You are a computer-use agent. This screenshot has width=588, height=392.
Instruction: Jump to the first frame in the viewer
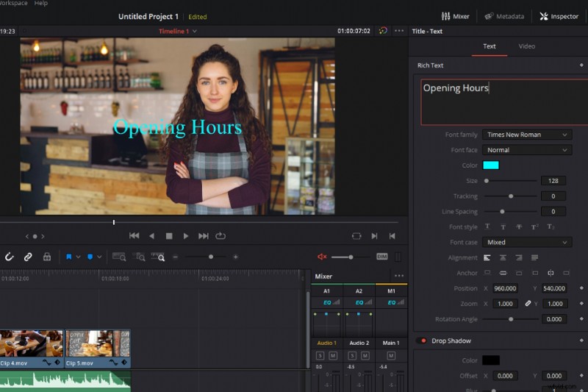point(134,236)
